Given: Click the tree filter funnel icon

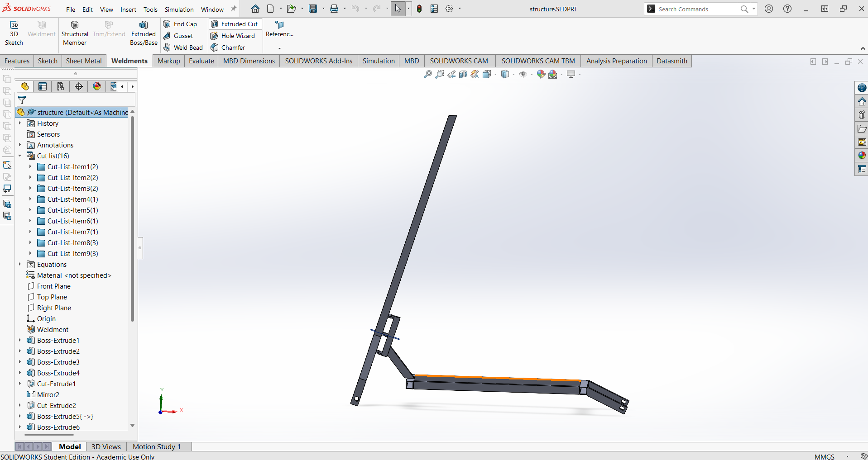Looking at the screenshot, I should pos(22,100).
